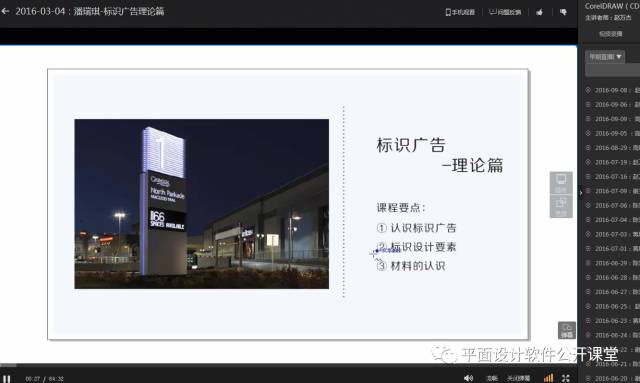Click the small floating button at slide bottom-right
The height and width of the screenshot is (383, 640).
coord(567,330)
